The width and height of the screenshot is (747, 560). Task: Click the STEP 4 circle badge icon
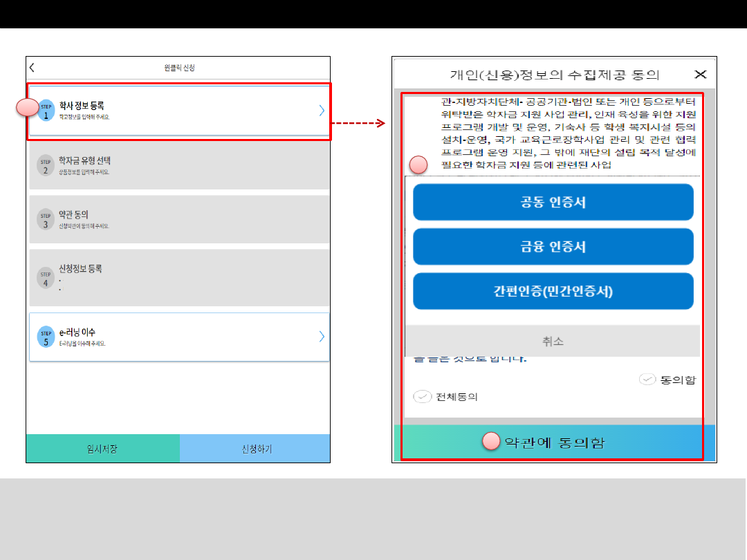pyautogui.click(x=46, y=278)
